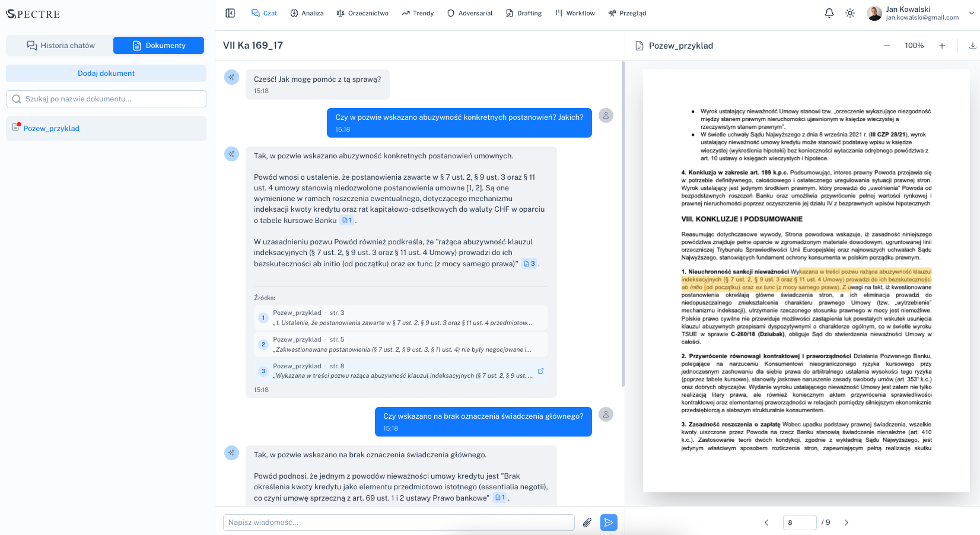Click the Napisz wiadomość input field
This screenshot has width=980, height=535.
click(399, 523)
